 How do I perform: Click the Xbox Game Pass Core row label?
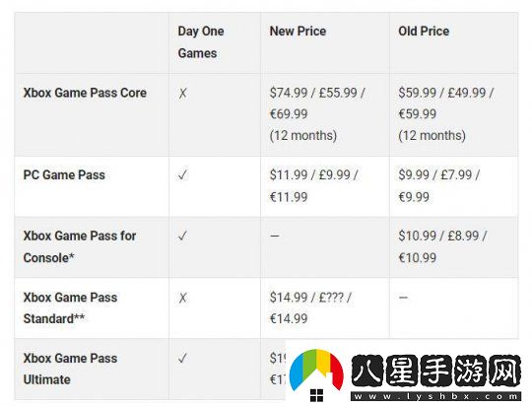point(85,93)
